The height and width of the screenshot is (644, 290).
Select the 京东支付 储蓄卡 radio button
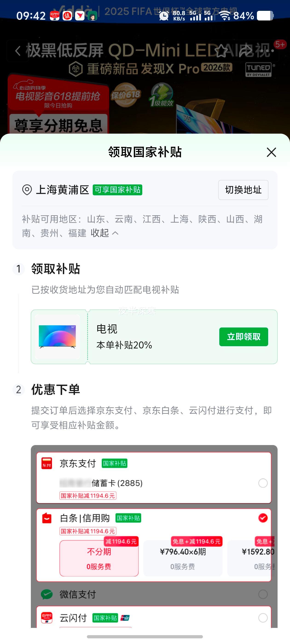tap(263, 483)
